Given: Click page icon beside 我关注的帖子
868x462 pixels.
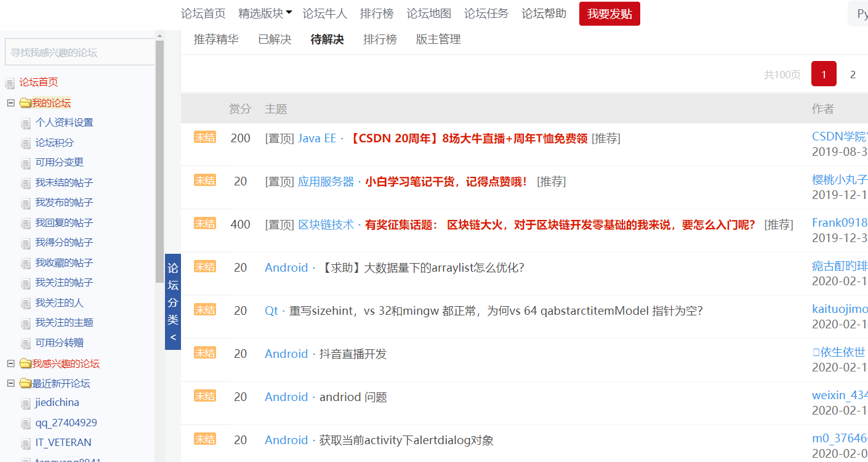Looking at the screenshot, I should 25,283.
